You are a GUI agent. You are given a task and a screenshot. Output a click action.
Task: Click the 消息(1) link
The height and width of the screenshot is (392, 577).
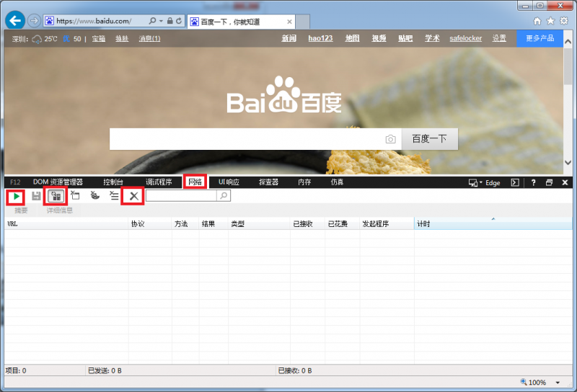pyautogui.click(x=149, y=39)
